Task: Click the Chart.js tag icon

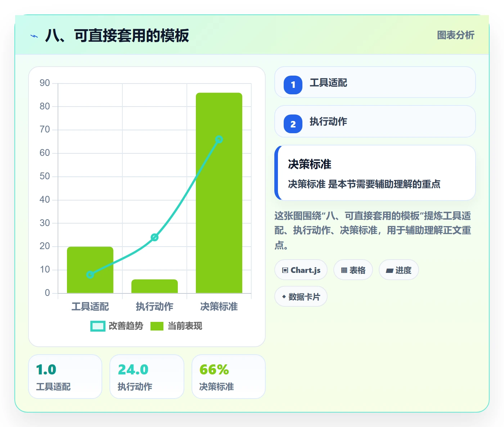Action: click(x=285, y=270)
